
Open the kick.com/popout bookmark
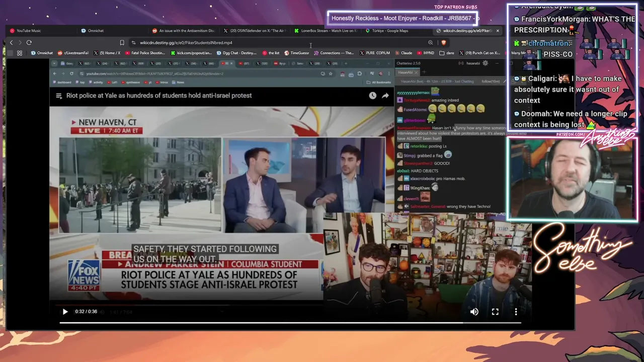pos(192,53)
